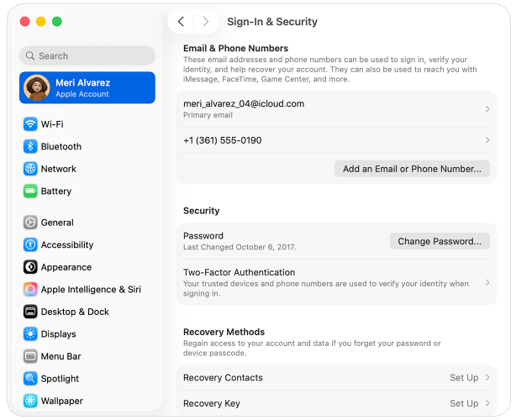Click Last Changed October 6, 2017 text
This screenshot has height=420, width=516.
click(240, 247)
